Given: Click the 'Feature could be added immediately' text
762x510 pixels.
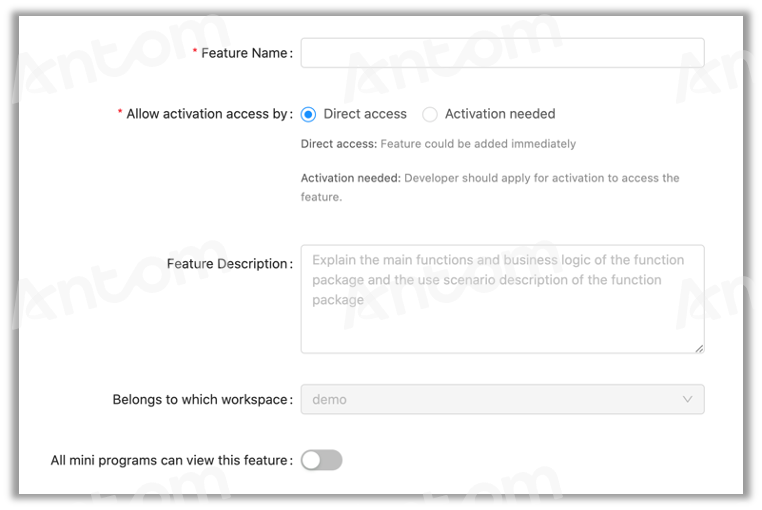Looking at the screenshot, I should click(x=478, y=144).
